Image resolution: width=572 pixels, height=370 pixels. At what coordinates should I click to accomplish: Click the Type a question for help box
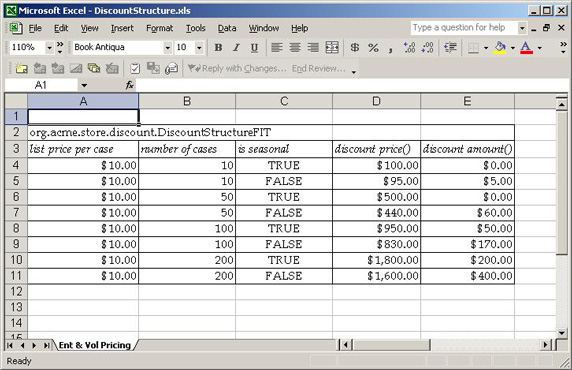tap(464, 28)
